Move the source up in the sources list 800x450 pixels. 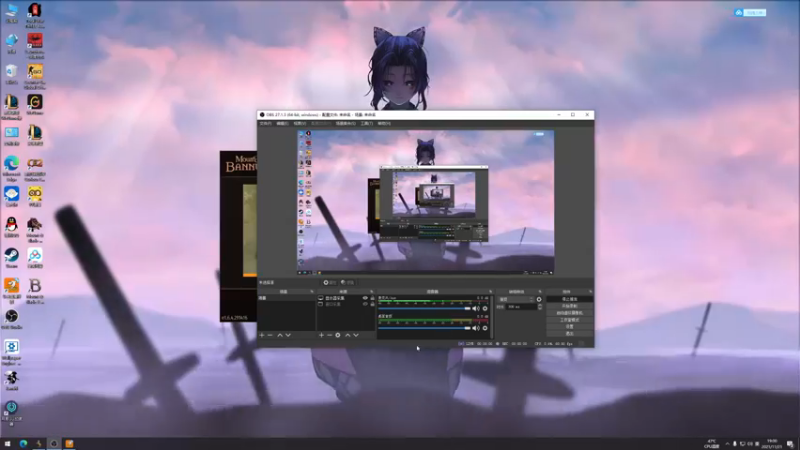pos(347,335)
